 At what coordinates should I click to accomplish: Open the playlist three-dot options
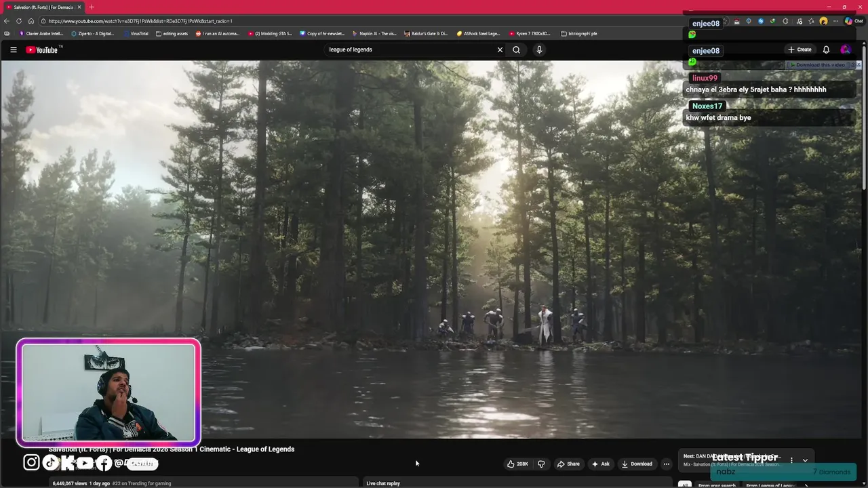791,460
